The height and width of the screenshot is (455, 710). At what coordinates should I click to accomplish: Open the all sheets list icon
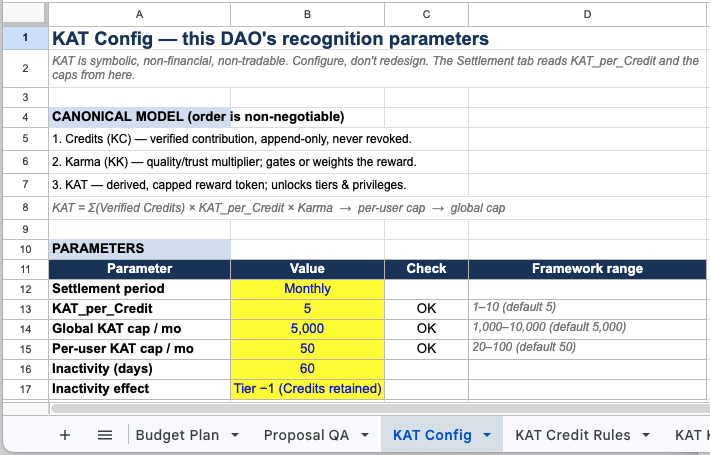105,435
